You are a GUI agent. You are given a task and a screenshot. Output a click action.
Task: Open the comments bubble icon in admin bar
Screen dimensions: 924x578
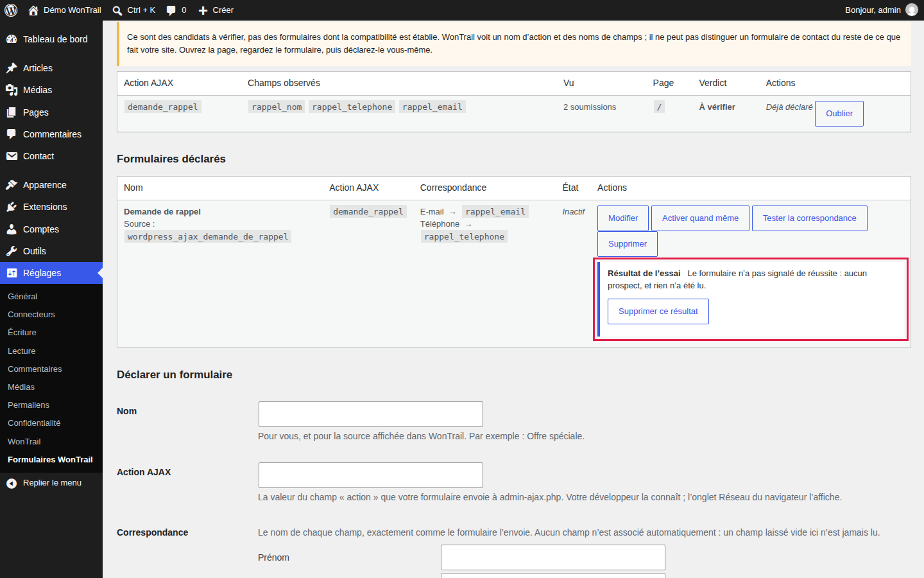click(171, 10)
